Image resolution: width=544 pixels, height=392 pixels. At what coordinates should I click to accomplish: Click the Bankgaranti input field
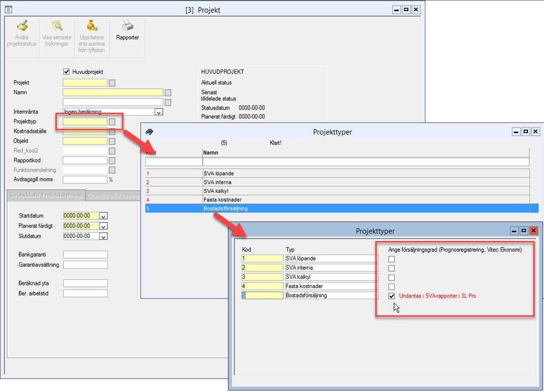[x=85, y=254]
